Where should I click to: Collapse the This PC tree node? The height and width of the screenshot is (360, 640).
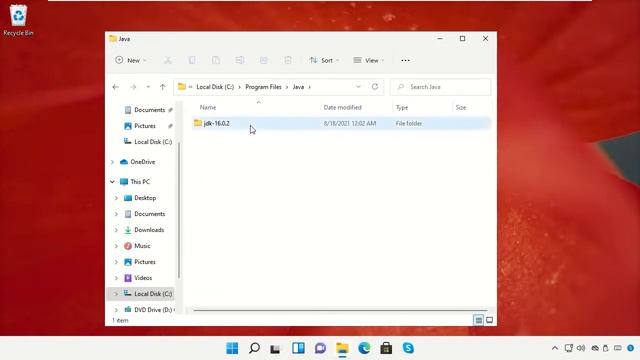coord(112,182)
